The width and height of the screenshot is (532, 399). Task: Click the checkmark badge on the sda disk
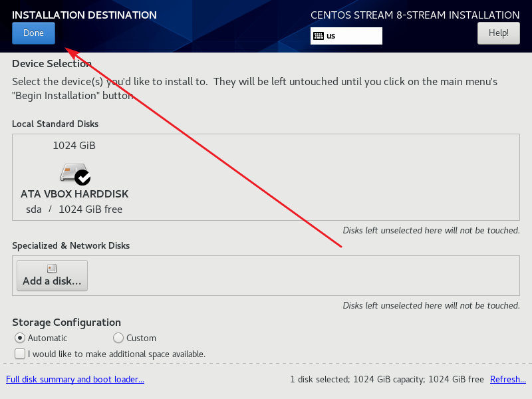click(x=82, y=178)
